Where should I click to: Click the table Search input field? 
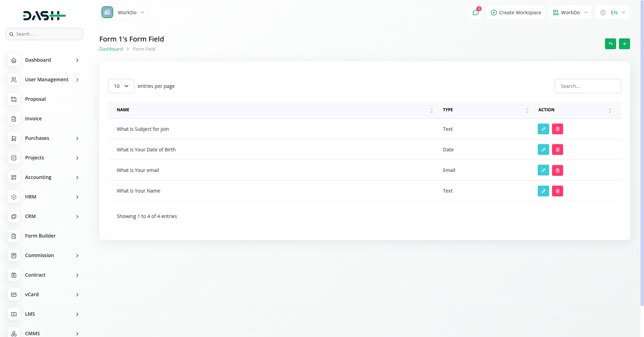588,86
